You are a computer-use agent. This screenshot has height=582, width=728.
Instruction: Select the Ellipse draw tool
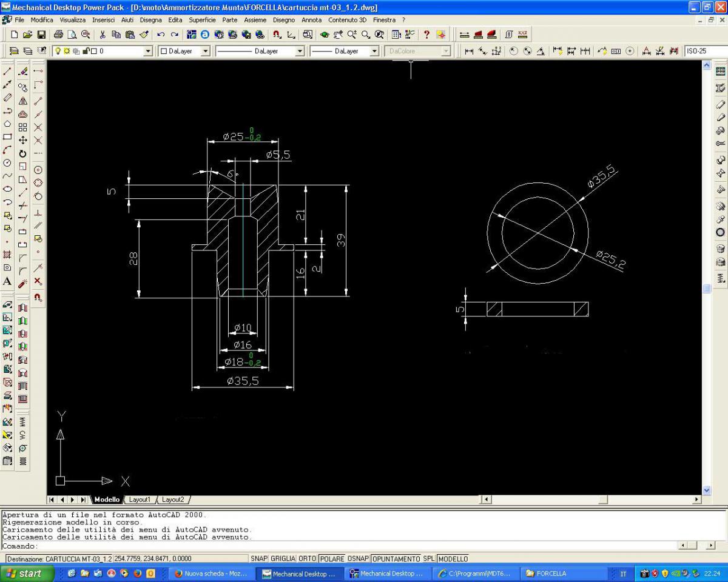click(x=7, y=189)
